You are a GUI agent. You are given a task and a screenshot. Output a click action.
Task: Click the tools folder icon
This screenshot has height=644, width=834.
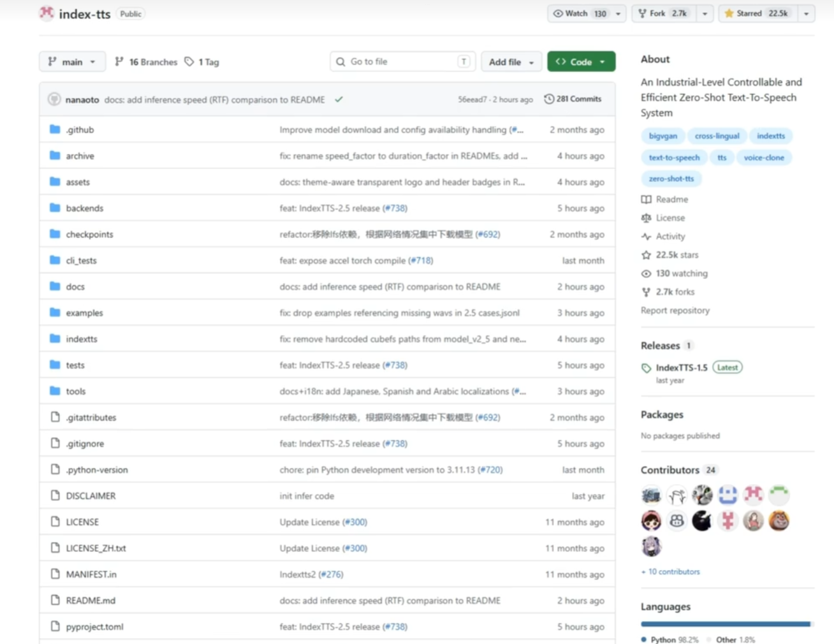pos(55,391)
